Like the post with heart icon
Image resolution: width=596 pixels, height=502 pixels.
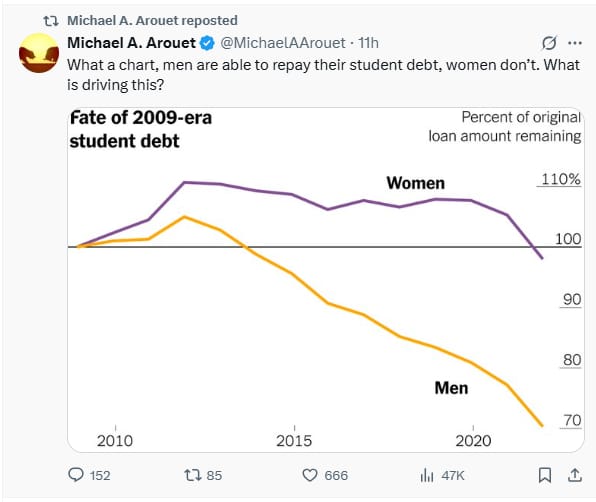coord(310,475)
